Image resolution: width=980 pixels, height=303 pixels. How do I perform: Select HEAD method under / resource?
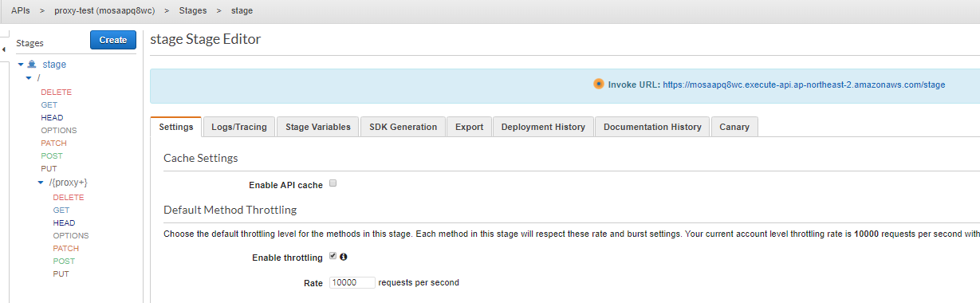pyautogui.click(x=52, y=117)
